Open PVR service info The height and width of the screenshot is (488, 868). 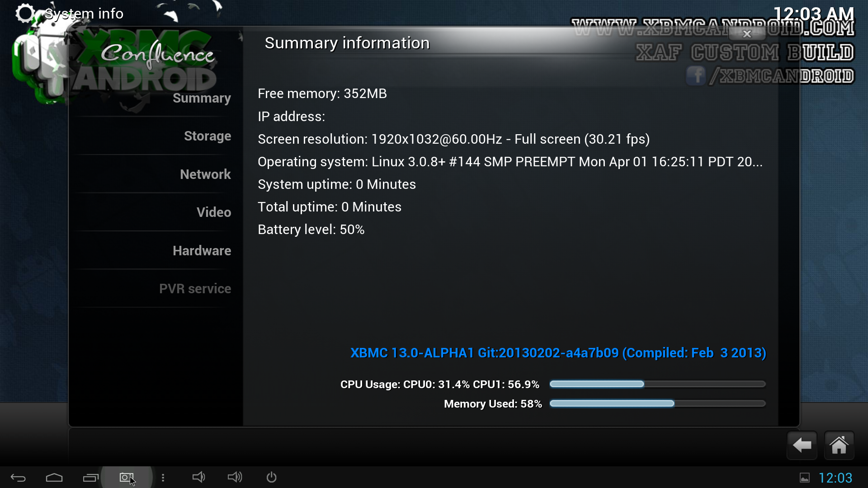click(195, 289)
